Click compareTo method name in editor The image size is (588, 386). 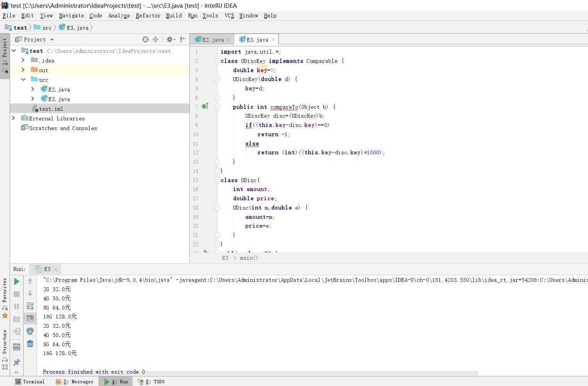pyautogui.click(x=284, y=107)
